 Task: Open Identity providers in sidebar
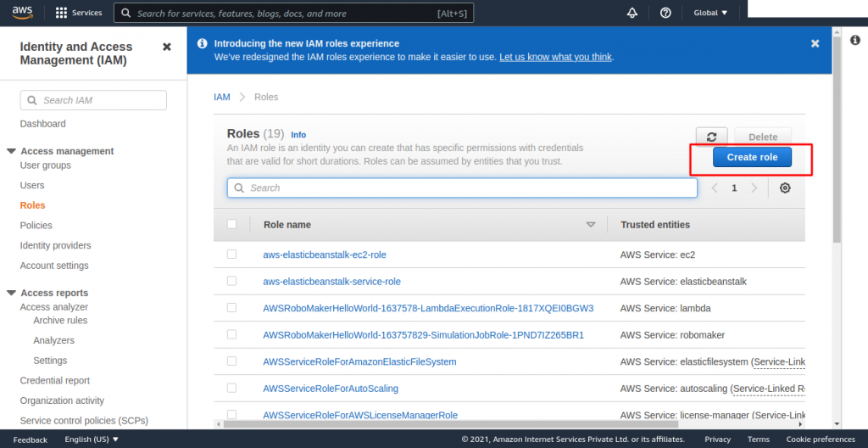click(x=55, y=245)
